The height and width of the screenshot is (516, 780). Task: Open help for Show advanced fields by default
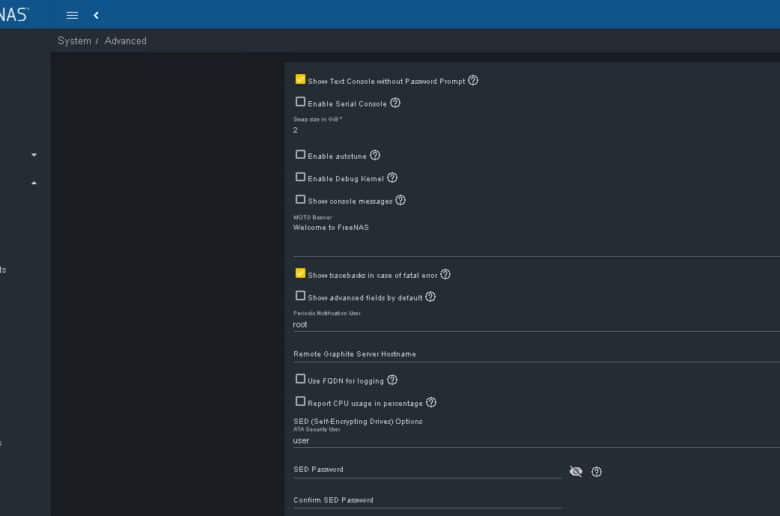tap(430, 297)
